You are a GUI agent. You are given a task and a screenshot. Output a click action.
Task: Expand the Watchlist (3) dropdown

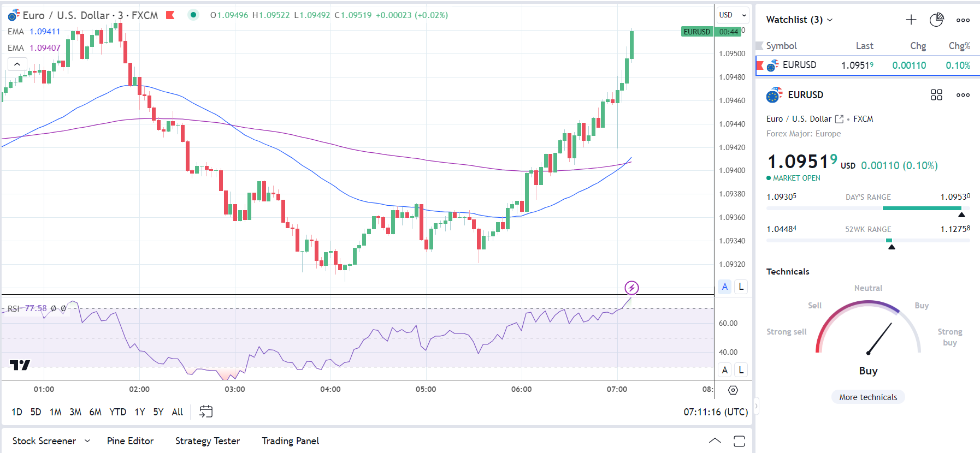click(799, 20)
